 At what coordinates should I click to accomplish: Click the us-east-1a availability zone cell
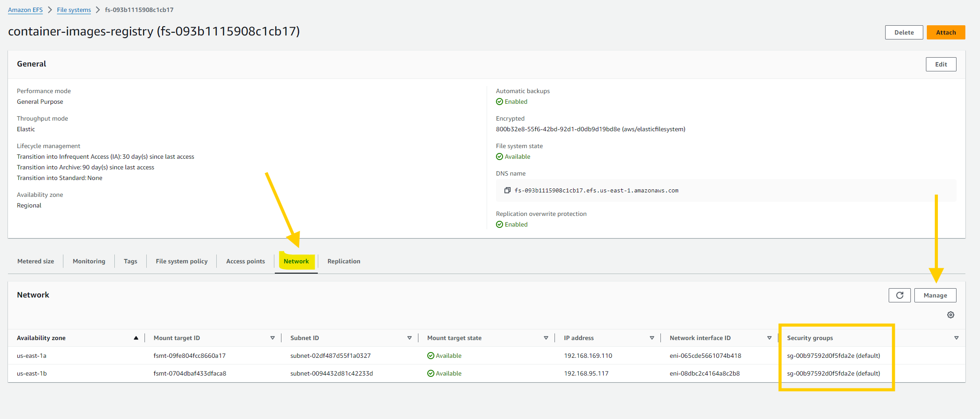point(31,356)
